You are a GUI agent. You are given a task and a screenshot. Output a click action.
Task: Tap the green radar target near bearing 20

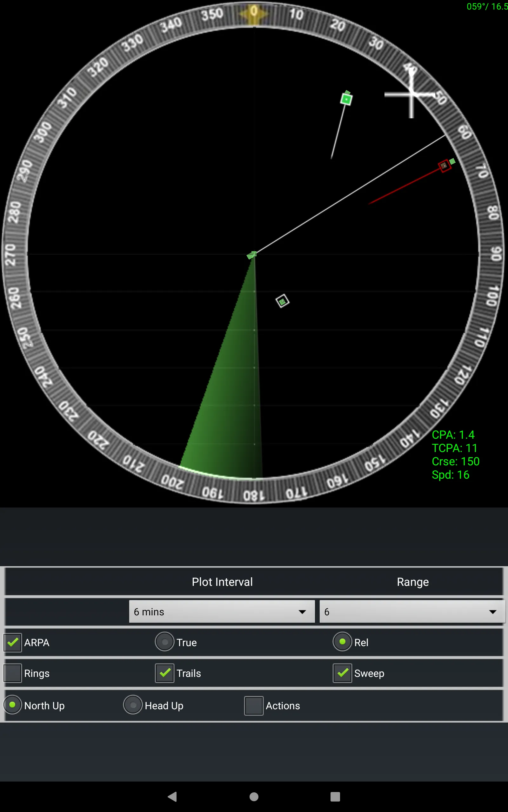[346, 99]
